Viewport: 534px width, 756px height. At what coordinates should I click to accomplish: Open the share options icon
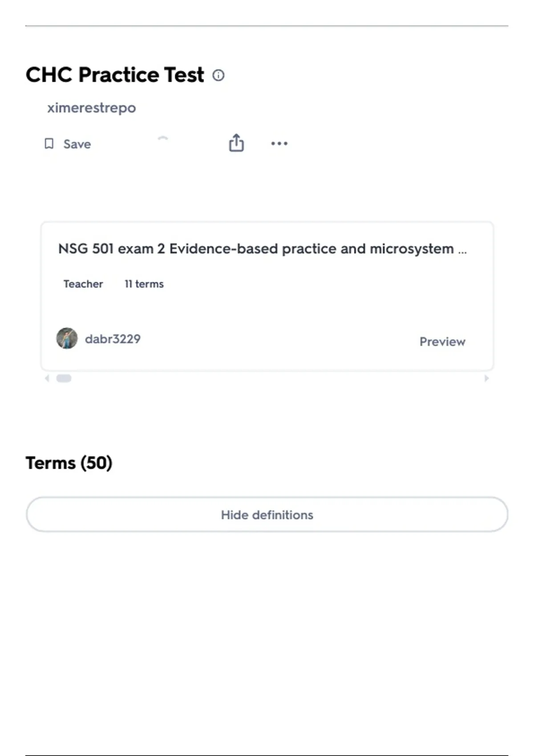point(236,143)
